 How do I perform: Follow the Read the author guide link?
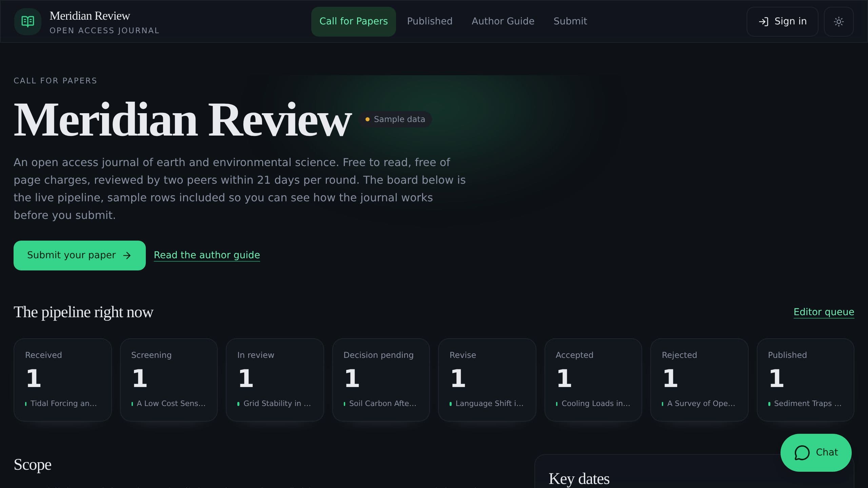207,255
